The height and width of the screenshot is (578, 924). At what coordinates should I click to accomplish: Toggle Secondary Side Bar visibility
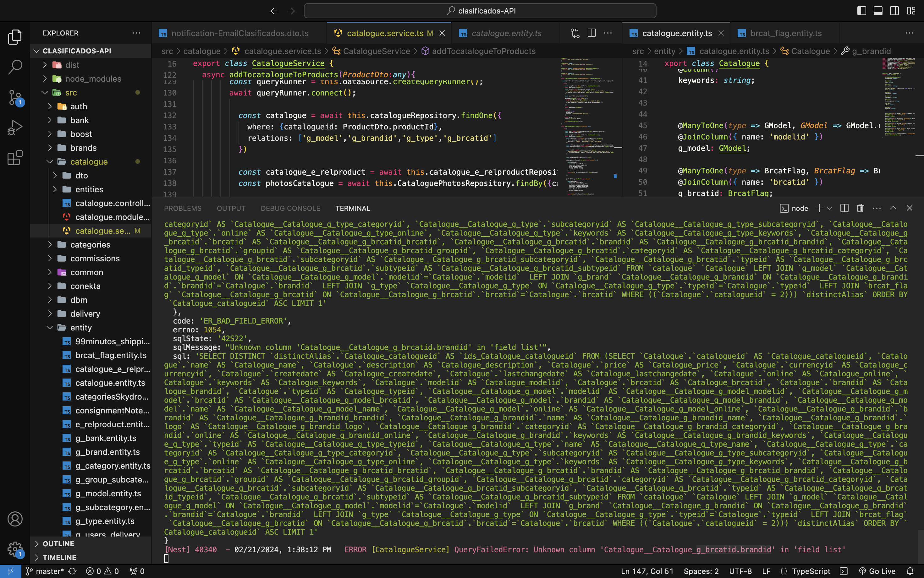(x=894, y=11)
